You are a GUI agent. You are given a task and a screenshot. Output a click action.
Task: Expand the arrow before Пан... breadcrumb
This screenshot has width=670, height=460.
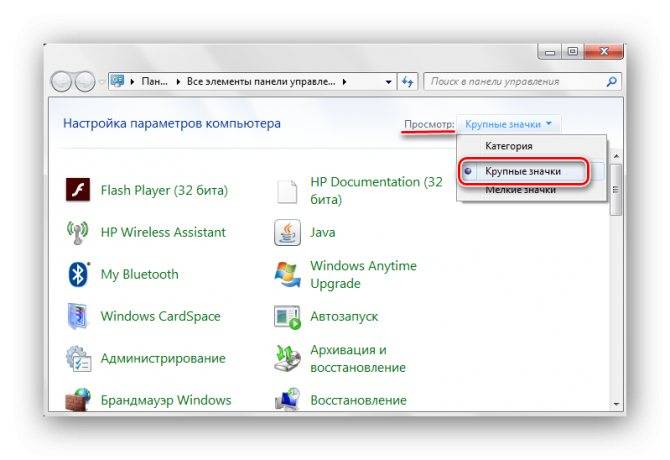(x=132, y=81)
